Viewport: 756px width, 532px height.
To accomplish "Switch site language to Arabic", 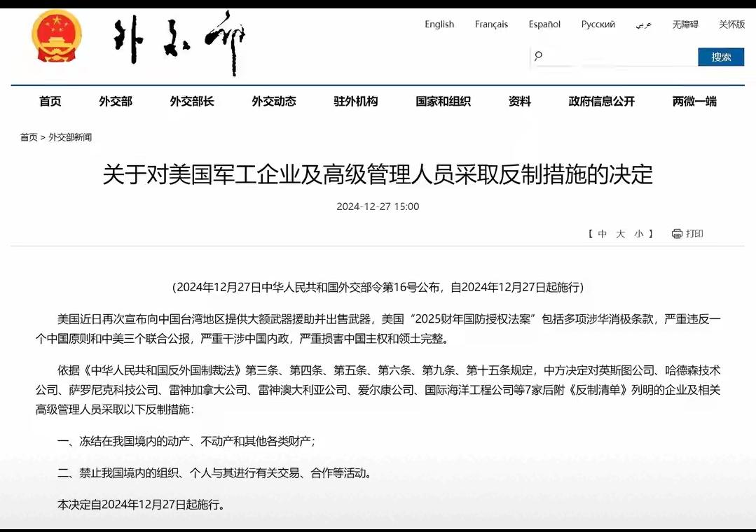I will (x=644, y=24).
